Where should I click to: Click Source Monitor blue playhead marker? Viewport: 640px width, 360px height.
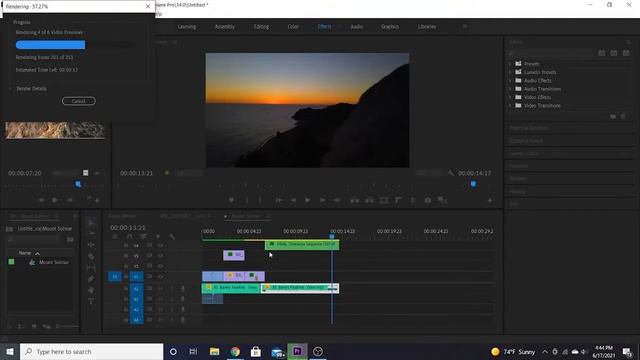pyautogui.click(x=78, y=184)
